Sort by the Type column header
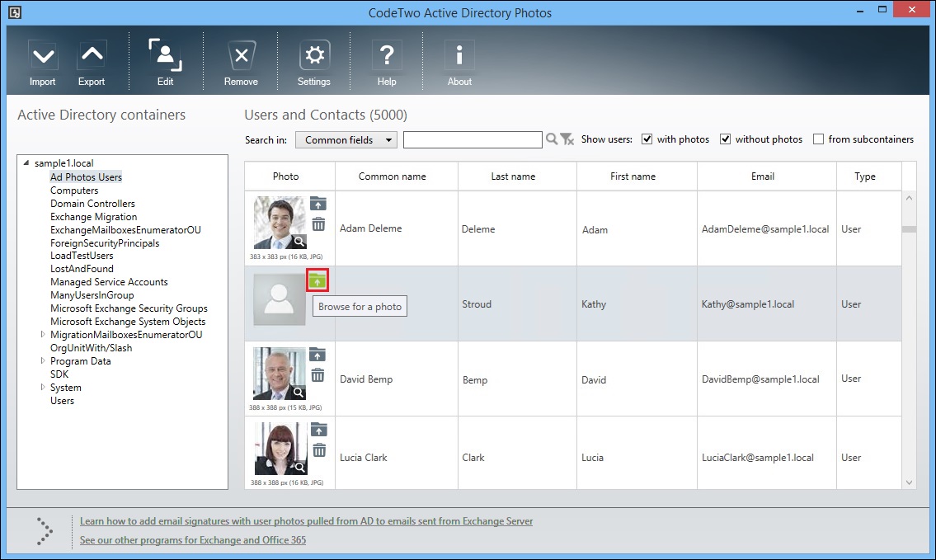Screen dimensions: 936x560 point(868,176)
